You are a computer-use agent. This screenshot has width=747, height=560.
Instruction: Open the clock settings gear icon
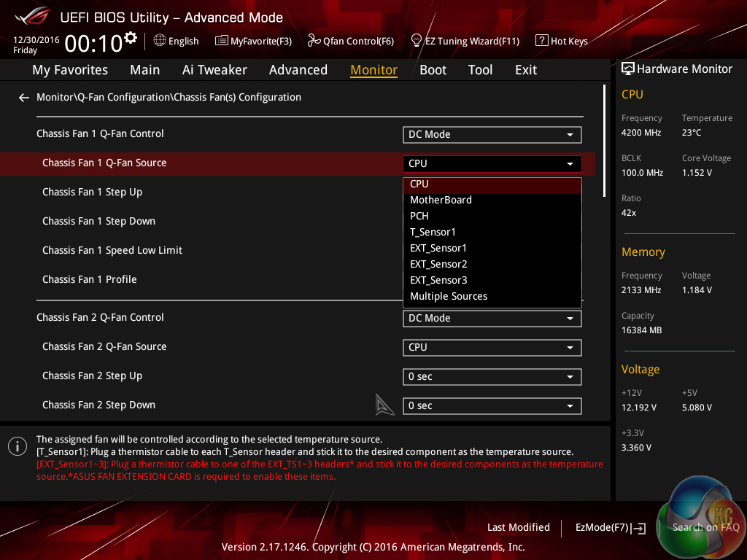click(x=131, y=38)
